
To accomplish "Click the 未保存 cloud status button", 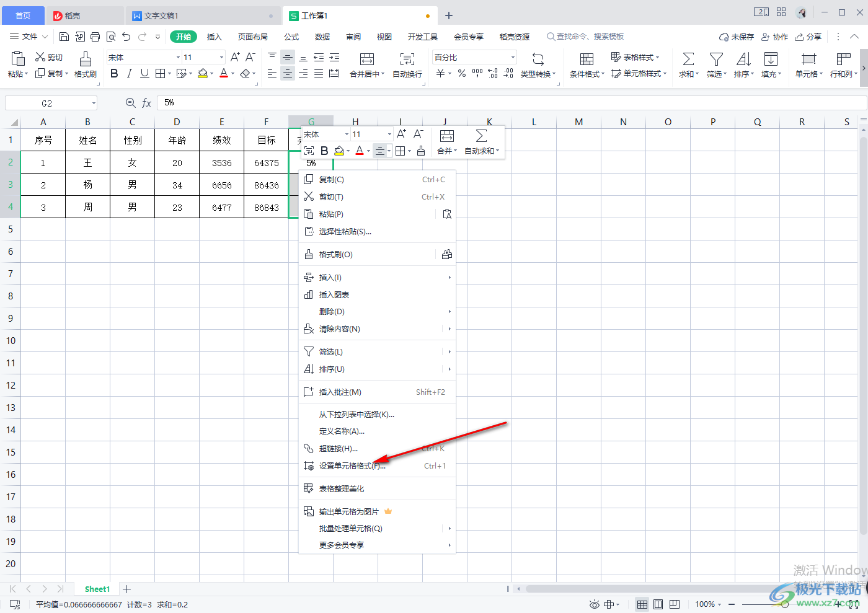I will click(x=737, y=37).
